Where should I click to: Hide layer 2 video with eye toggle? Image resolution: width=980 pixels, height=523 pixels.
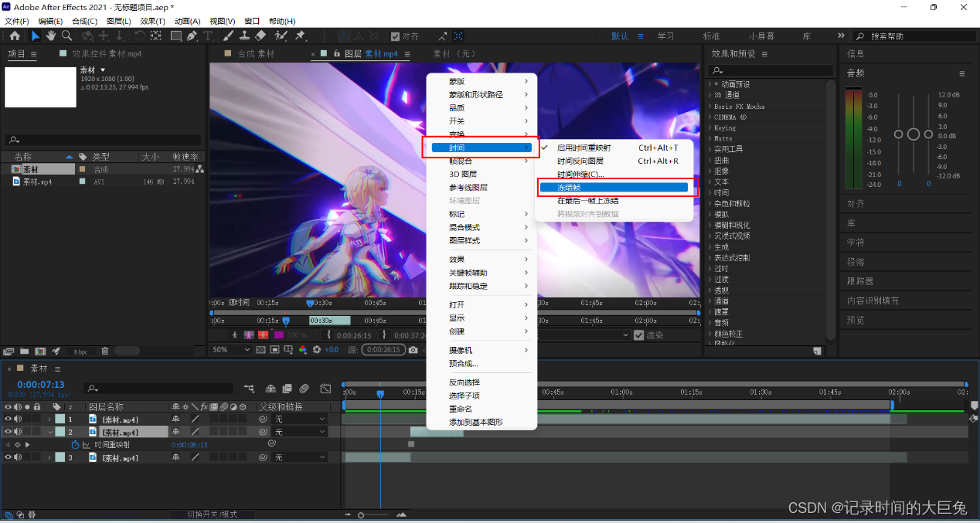point(9,433)
